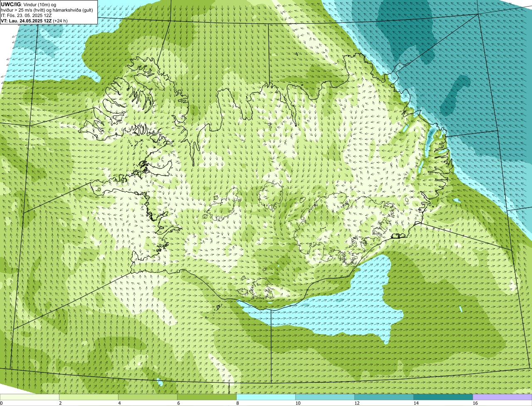Click the legend tick label '8'
This screenshot has width=532, height=406.
point(238,403)
